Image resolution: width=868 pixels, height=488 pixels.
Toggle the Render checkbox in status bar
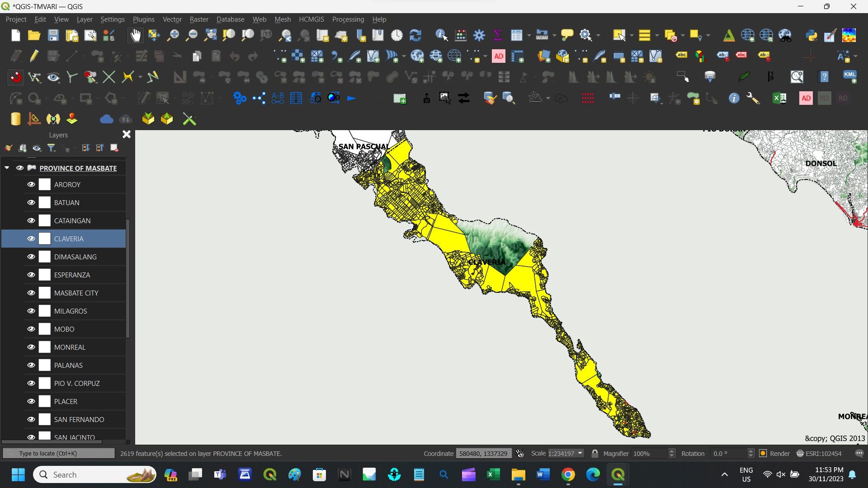pos(763,453)
